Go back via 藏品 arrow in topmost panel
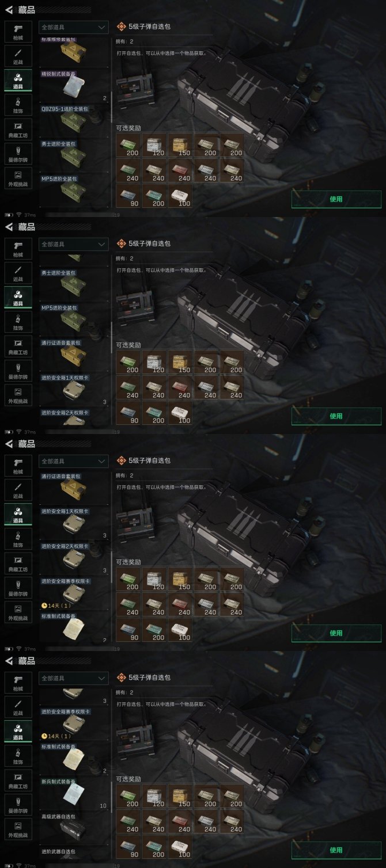The height and width of the screenshot is (868, 386). point(9,10)
